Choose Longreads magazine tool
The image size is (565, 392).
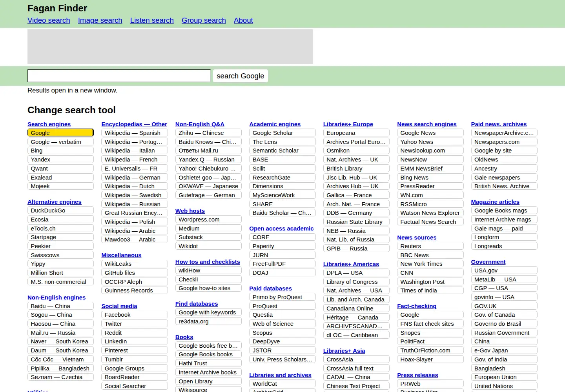click(504, 246)
